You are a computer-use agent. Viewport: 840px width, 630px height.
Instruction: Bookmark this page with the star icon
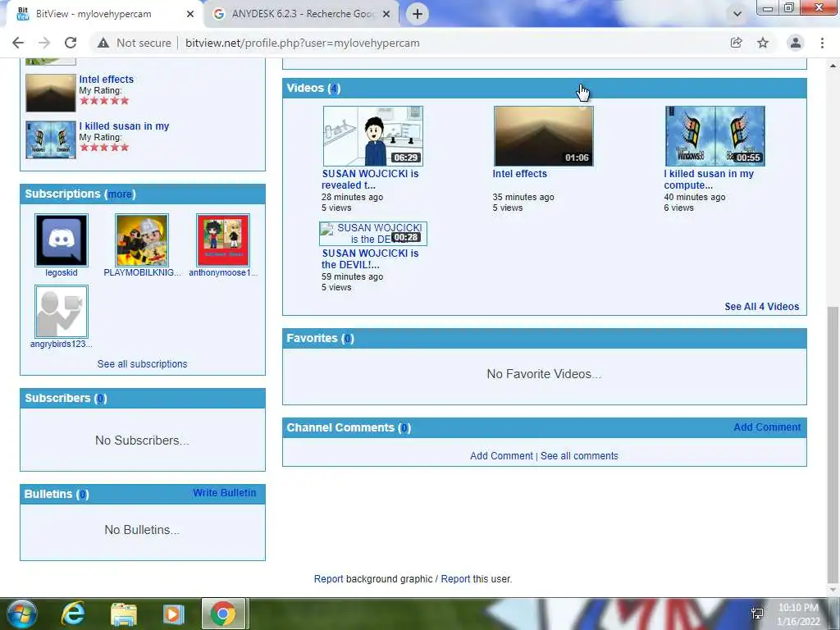click(763, 43)
